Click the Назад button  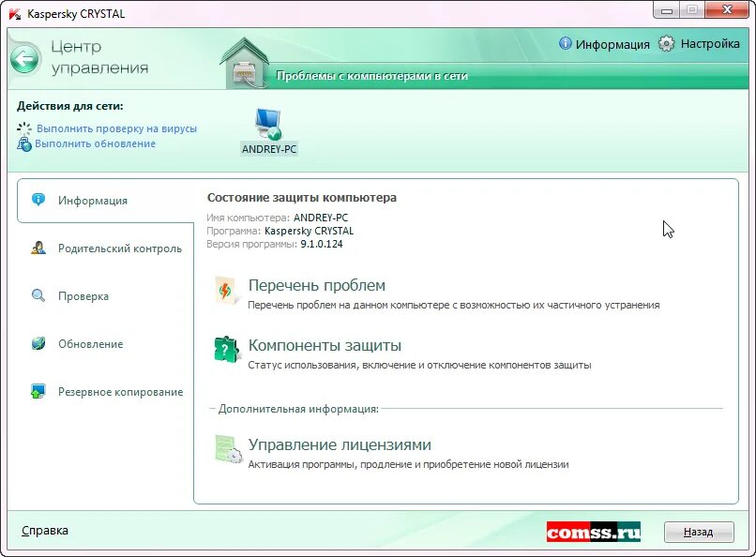click(x=699, y=532)
